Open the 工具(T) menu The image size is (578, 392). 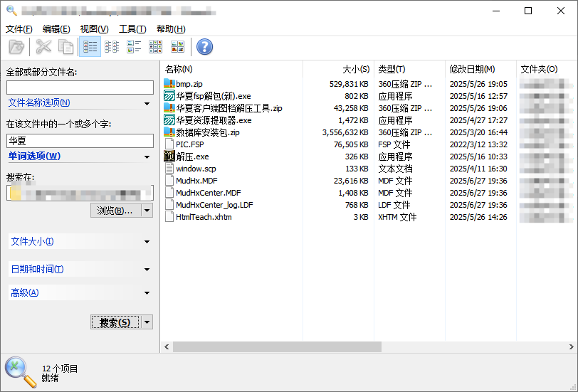click(x=132, y=28)
